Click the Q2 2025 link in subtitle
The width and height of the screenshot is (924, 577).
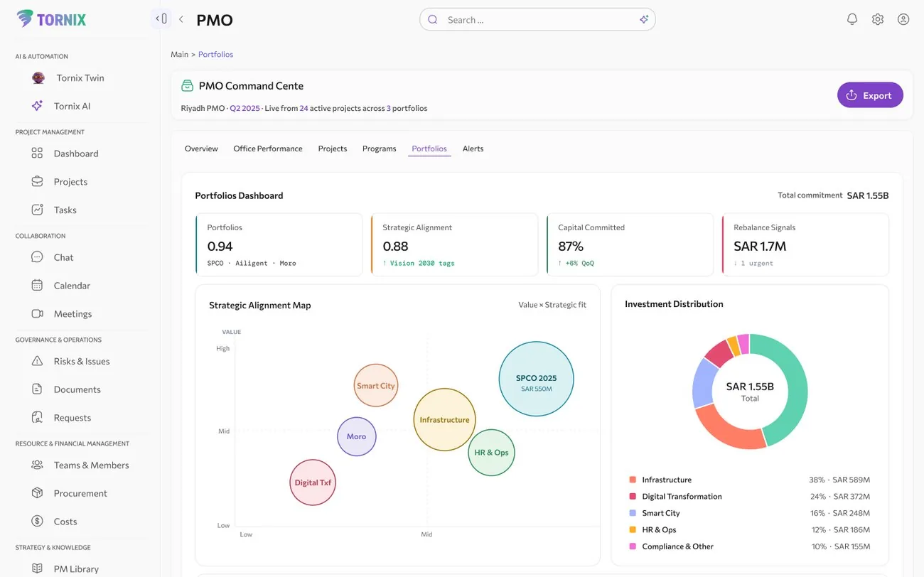click(245, 108)
